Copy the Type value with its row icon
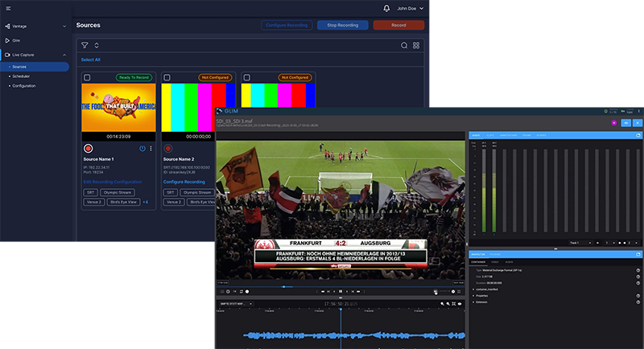644x349 pixels. click(x=638, y=271)
